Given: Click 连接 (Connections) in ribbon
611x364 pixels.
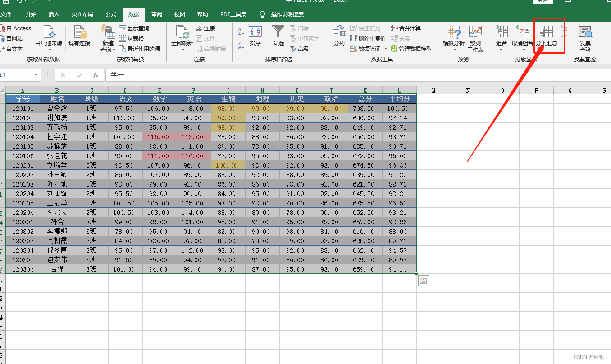Looking at the screenshot, I should pyautogui.click(x=205, y=28).
